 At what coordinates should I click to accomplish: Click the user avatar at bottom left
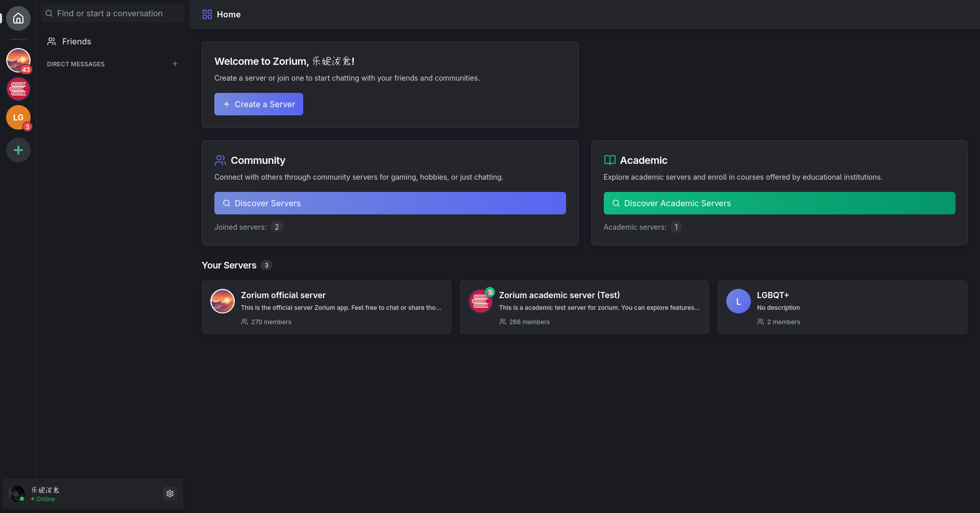click(x=17, y=494)
